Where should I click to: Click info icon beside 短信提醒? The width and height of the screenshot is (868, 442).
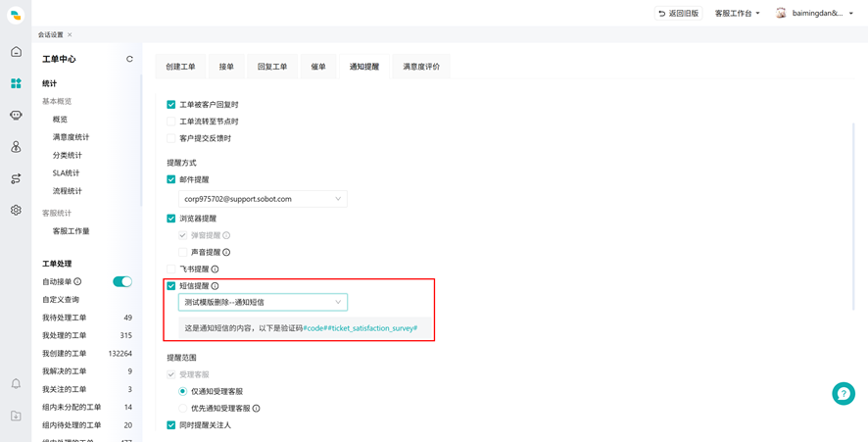click(215, 286)
